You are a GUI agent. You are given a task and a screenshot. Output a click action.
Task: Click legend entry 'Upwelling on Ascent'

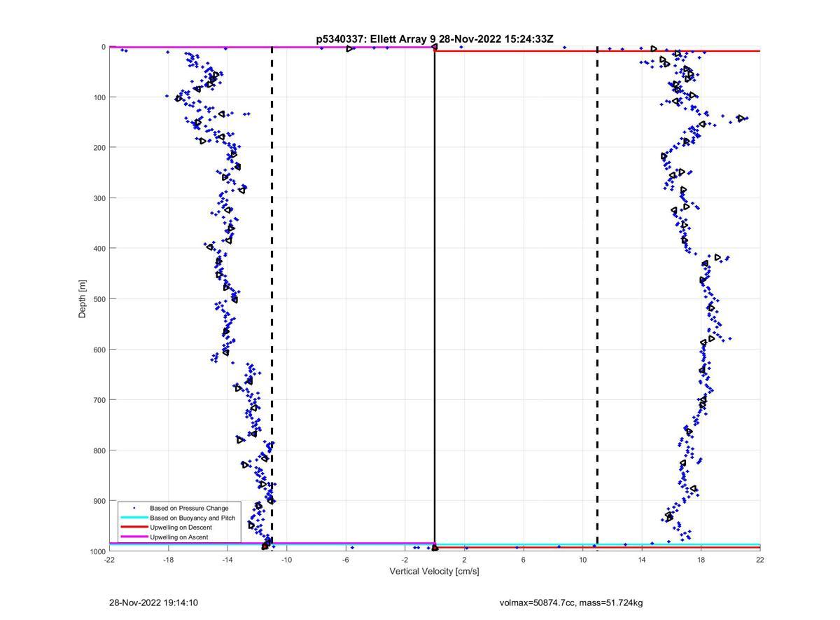coord(179,537)
